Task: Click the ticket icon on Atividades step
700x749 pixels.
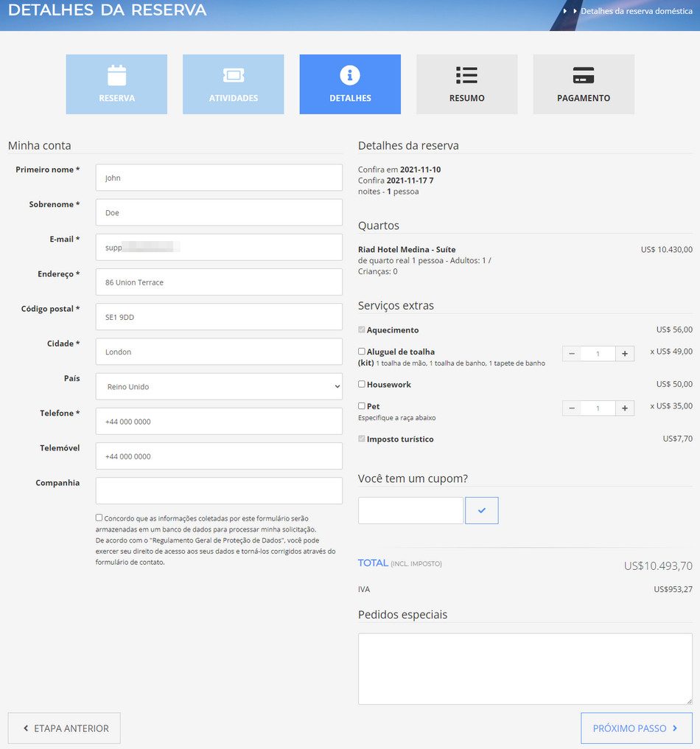Action: [233, 75]
